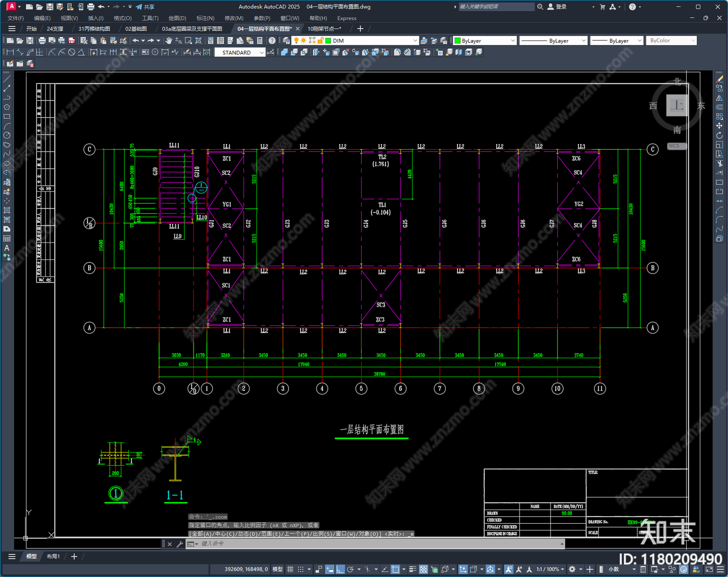Switch to the 布局1 layout tab
The image size is (728, 577).
(53, 556)
